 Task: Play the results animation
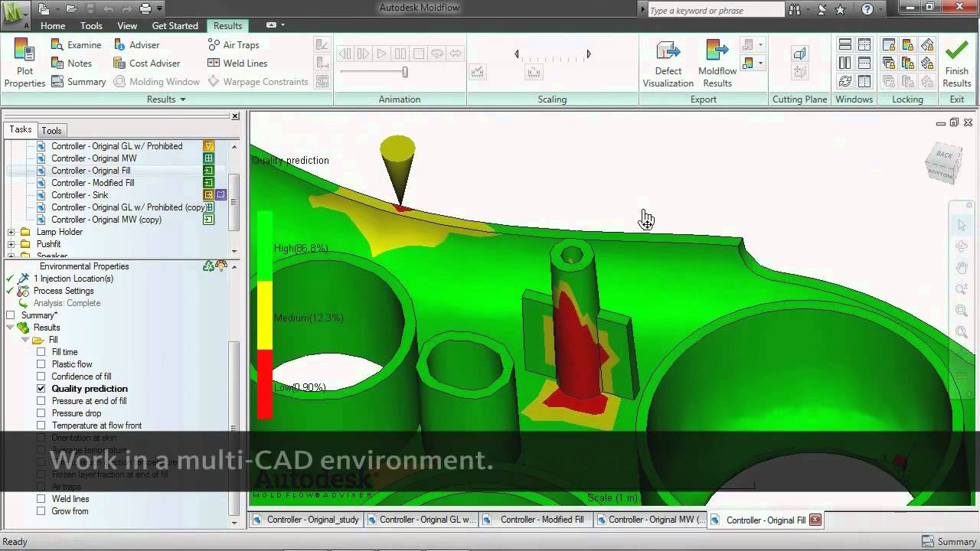click(x=381, y=54)
